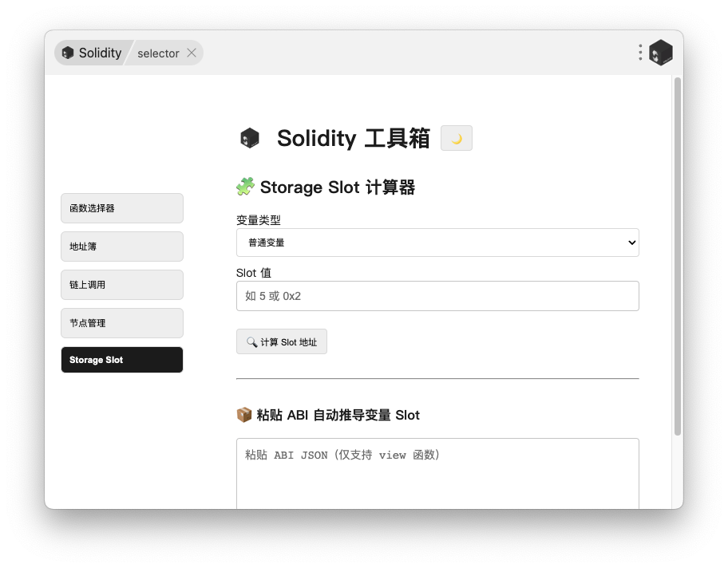Click the black cube icon at top right
Viewport: 728px width, 568px height.
click(661, 53)
